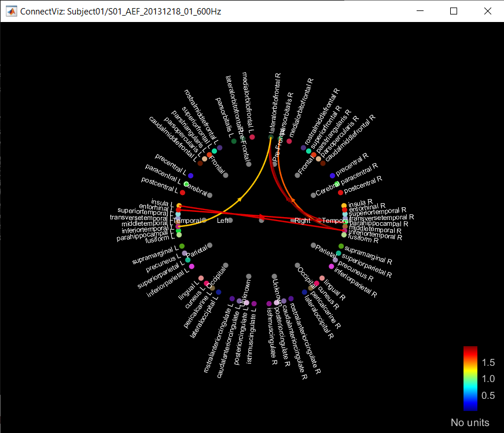The width and height of the screenshot is (504, 433).
Task: Click the parsorbitalis L node
Action: 234,141
